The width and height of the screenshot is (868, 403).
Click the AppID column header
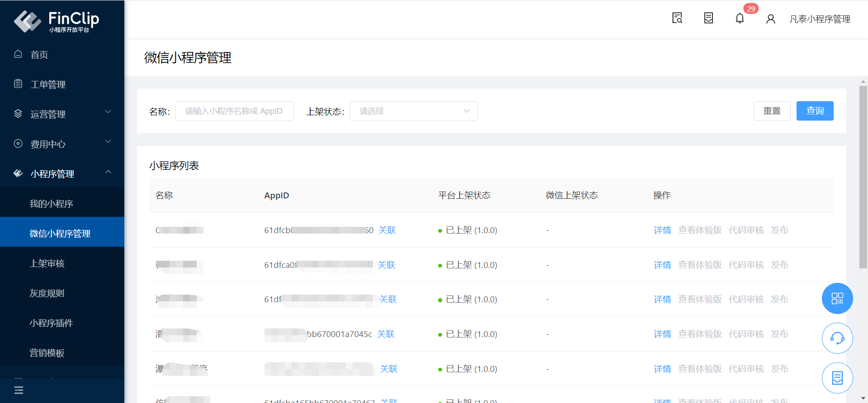pos(277,196)
